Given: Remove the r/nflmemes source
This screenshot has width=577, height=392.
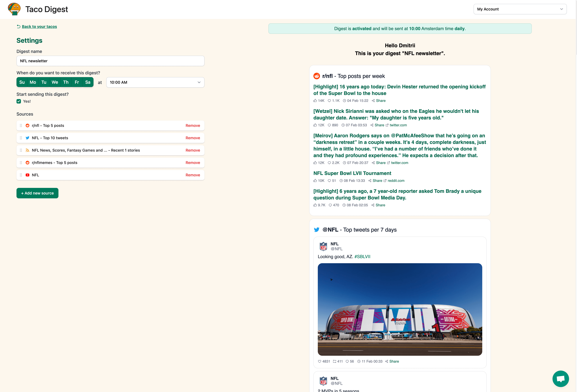Looking at the screenshot, I should (193, 163).
